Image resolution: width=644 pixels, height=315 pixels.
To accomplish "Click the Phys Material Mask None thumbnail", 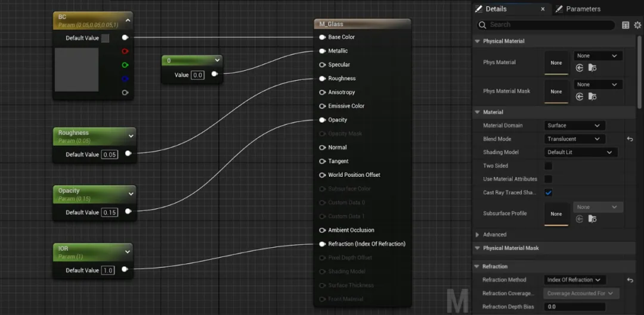I will point(556,92).
